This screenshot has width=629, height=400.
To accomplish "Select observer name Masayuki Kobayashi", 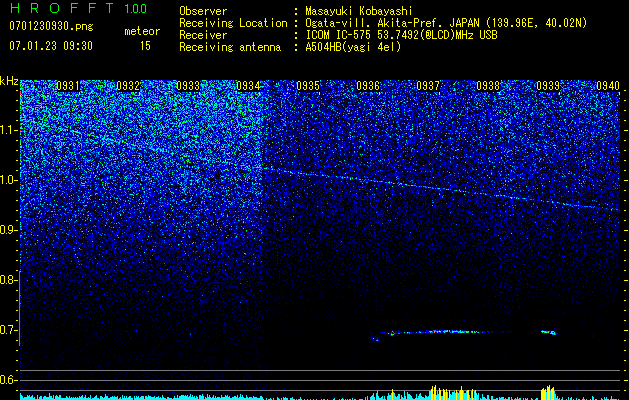I will 359,11.
